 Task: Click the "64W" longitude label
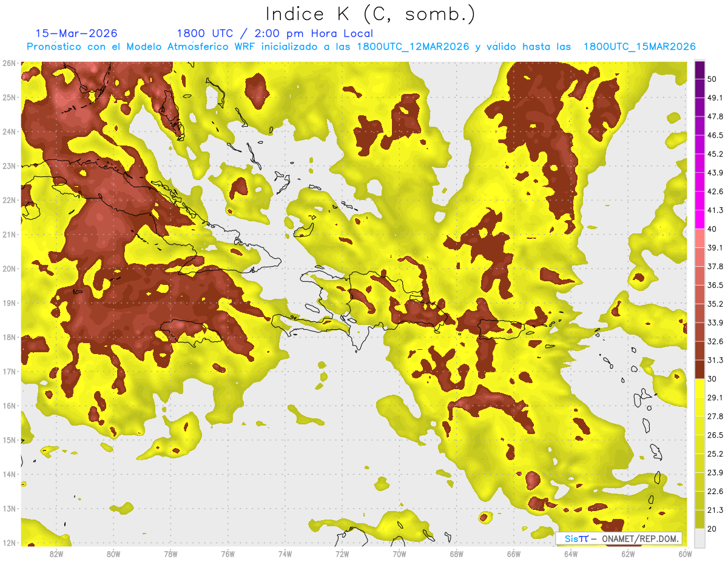pos(571,554)
